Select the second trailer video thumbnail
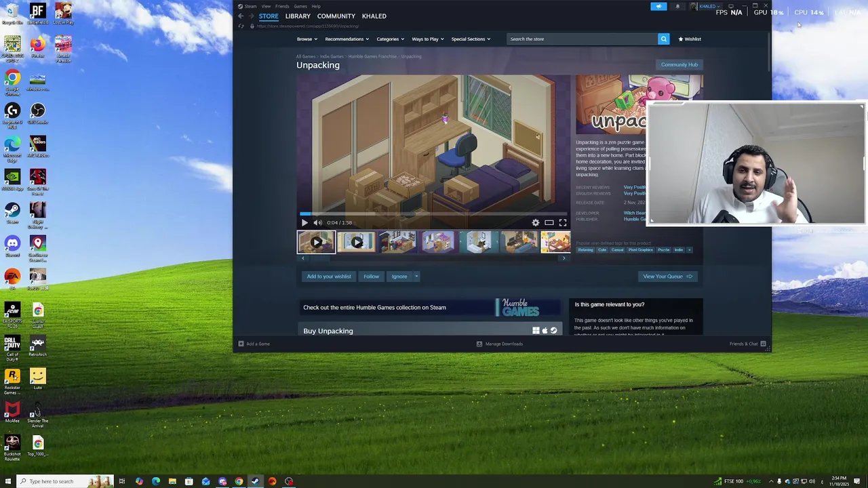 tap(357, 242)
